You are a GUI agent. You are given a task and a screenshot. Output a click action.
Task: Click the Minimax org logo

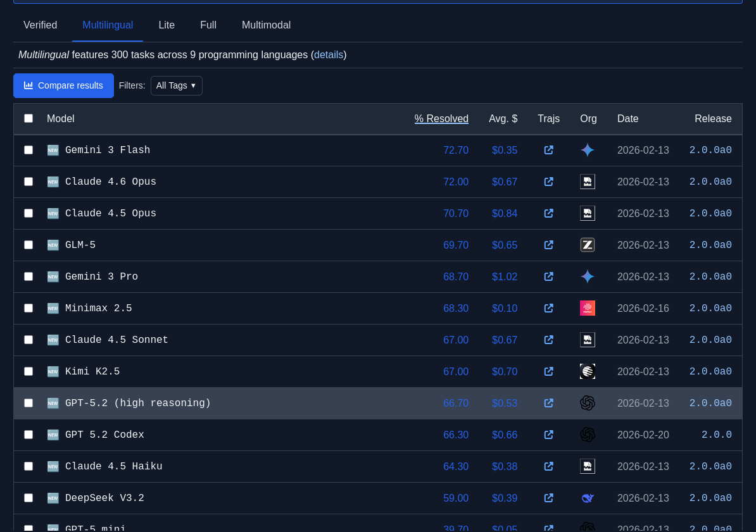click(x=587, y=309)
